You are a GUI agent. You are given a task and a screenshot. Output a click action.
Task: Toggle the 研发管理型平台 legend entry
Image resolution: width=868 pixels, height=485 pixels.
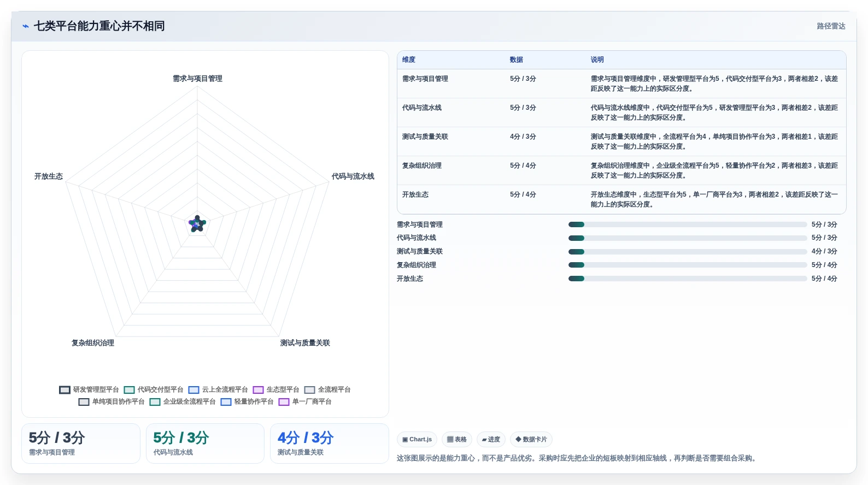click(x=89, y=390)
